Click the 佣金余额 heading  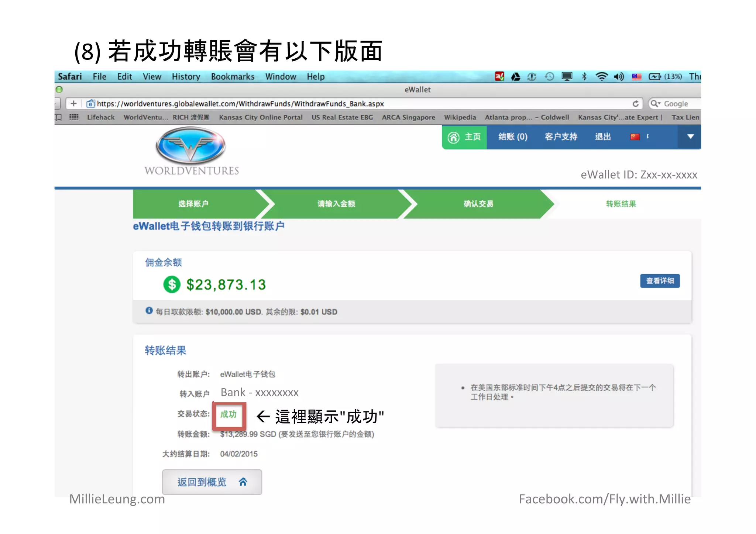click(163, 262)
